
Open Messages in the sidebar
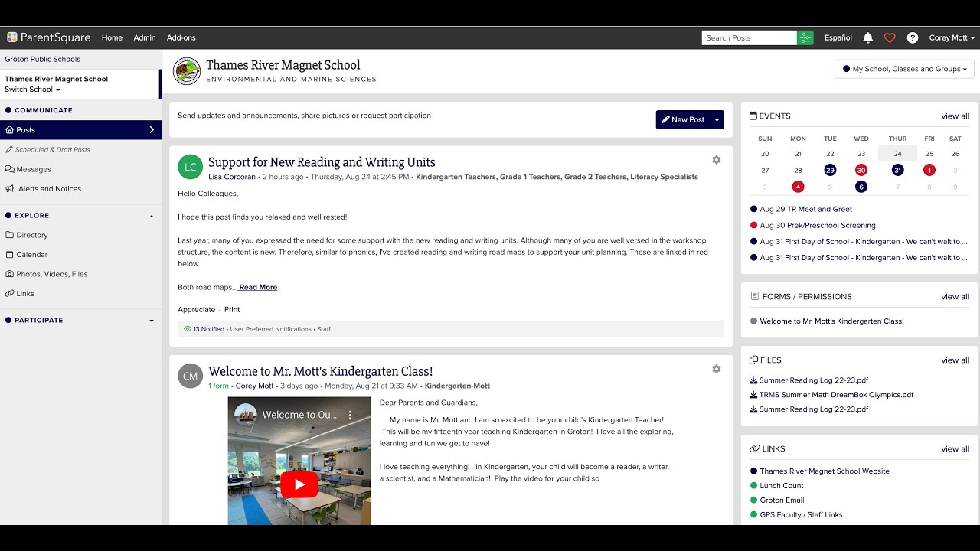(28, 169)
